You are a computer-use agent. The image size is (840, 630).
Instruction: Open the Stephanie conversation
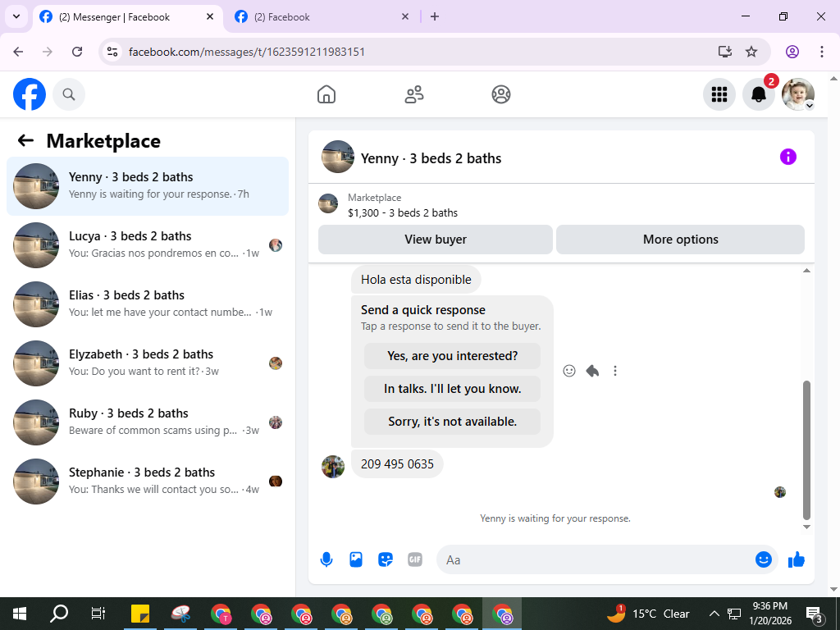[148, 481]
